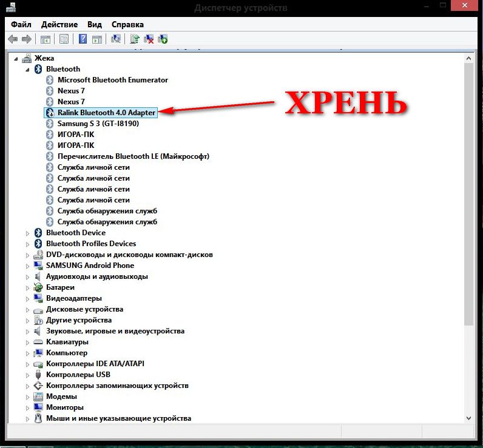Click the Контроллеры USB plug icon
The image size is (483, 448).
point(38,375)
